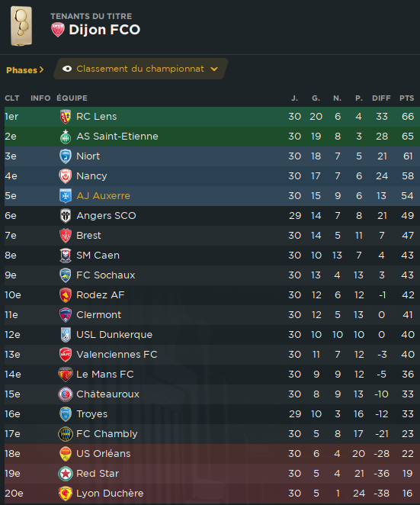Sort table by DIFF column header
Viewport: 420px width, 505px height.
pyautogui.click(x=381, y=98)
